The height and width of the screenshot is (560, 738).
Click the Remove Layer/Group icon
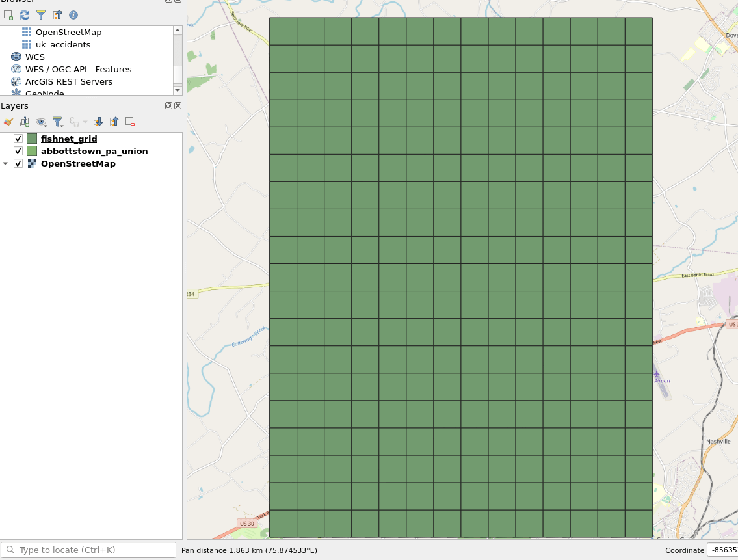tap(129, 122)
